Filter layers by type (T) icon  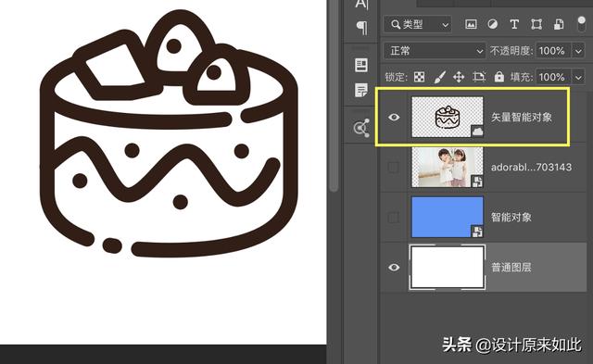[x=514, y=25]
